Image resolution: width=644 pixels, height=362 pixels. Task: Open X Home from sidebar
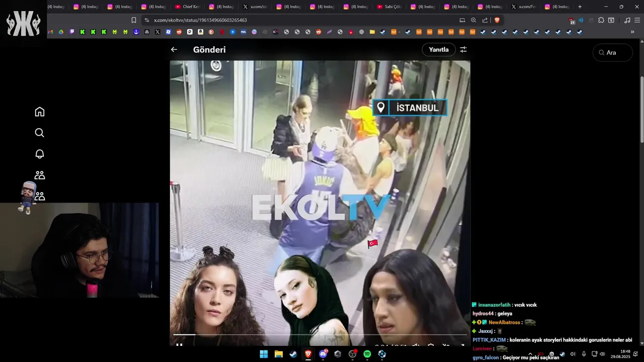click(x=40, y=112)
